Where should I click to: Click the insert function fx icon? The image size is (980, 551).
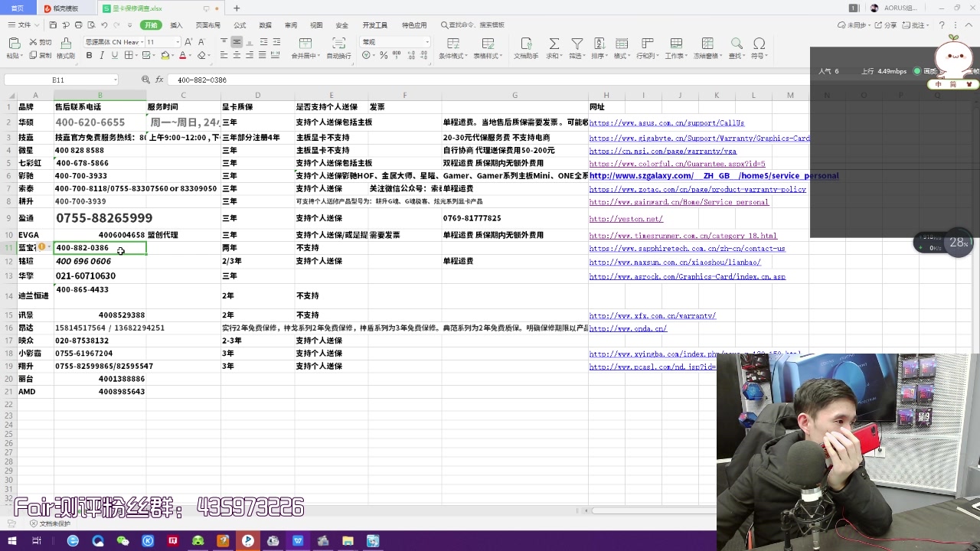(160, 80)
